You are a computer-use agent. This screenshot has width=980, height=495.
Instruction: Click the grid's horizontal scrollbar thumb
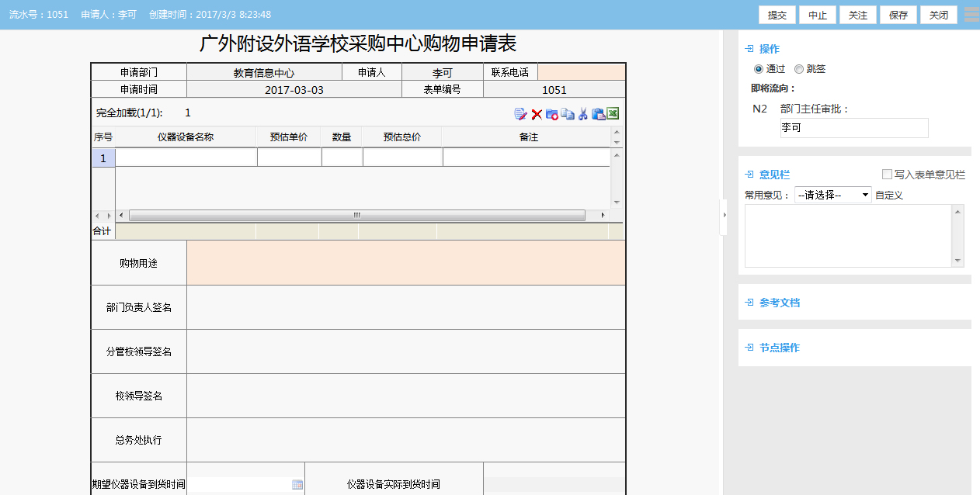(x=357, y=216)
